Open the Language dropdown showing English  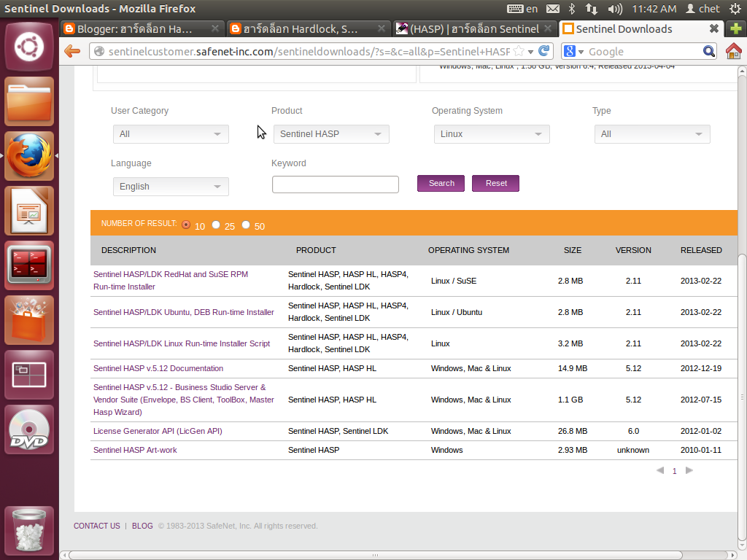[x=171, y=186]
